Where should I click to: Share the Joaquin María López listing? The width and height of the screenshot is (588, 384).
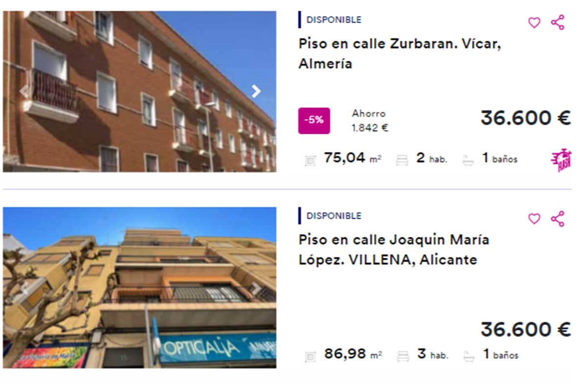tap(558, 219)
